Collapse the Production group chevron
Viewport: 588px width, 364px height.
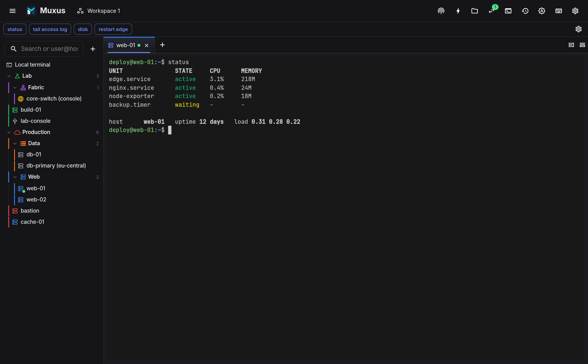click(9, 132)
